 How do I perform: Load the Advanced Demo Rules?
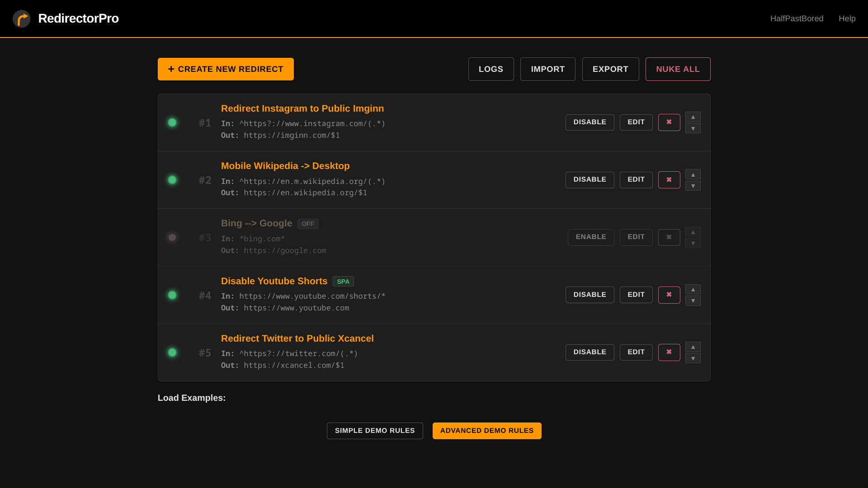486,431
